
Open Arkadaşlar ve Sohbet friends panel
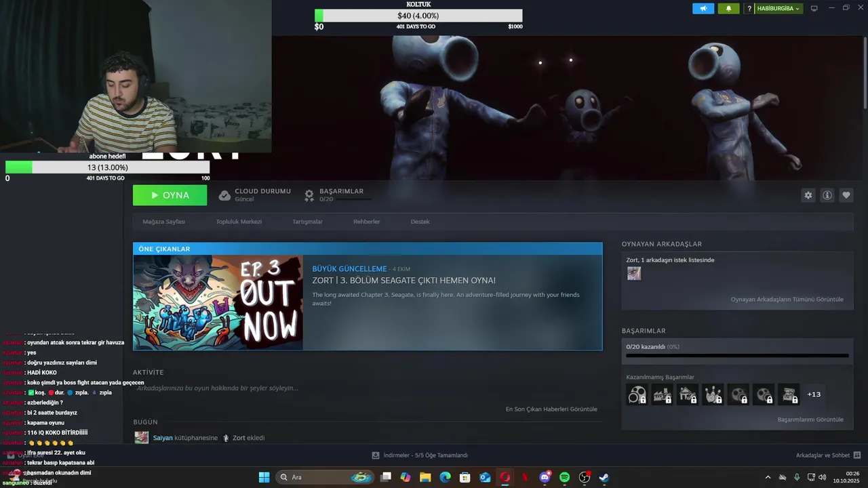point(828,455)
